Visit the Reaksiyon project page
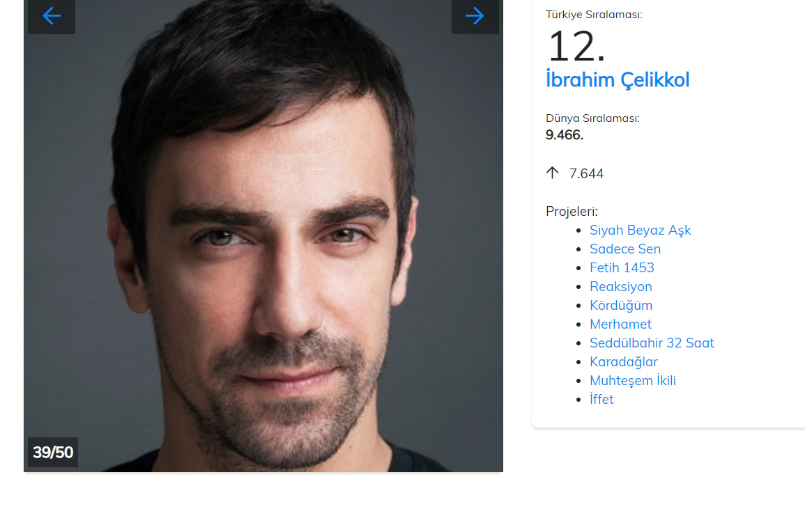The height and width of the screenshot is (532, 805). (621, 287)
